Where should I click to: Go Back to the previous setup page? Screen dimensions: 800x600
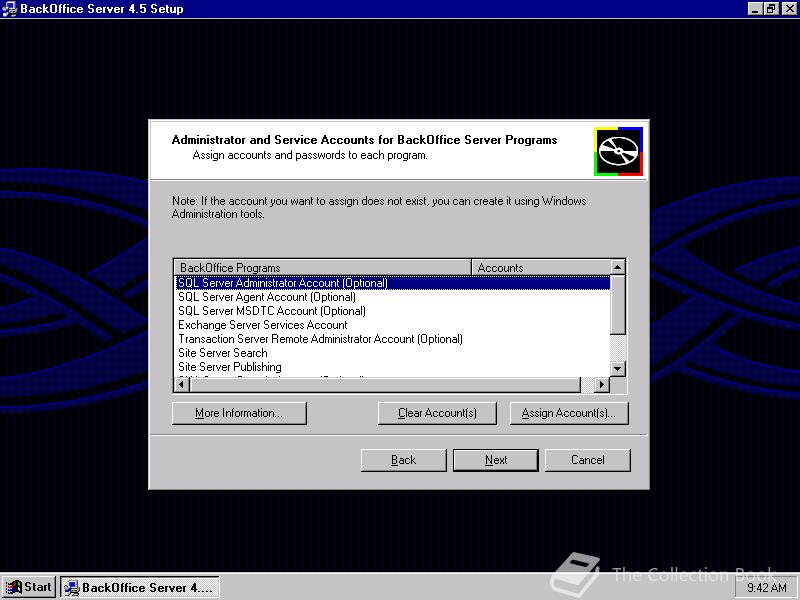pyautogui.click(x=404, y=460)
